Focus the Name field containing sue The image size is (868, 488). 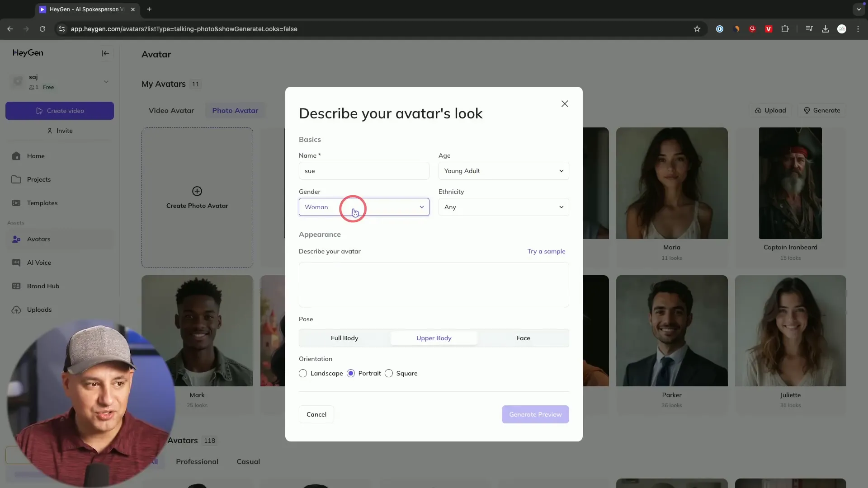click(x=364, y=171)
